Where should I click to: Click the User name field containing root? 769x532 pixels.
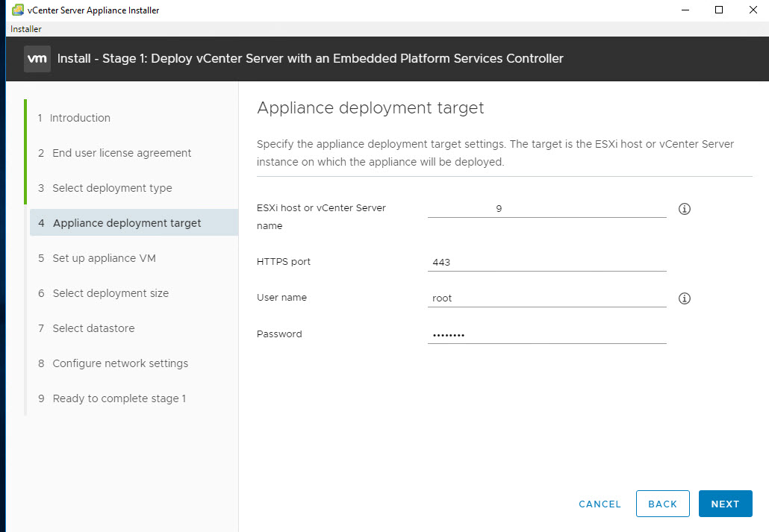[547, 298]
